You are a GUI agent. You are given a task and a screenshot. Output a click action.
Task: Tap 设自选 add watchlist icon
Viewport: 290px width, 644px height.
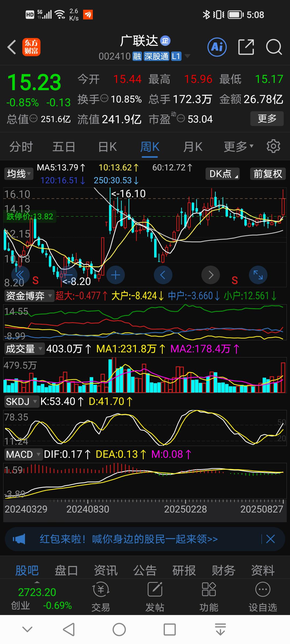point(263,597)
